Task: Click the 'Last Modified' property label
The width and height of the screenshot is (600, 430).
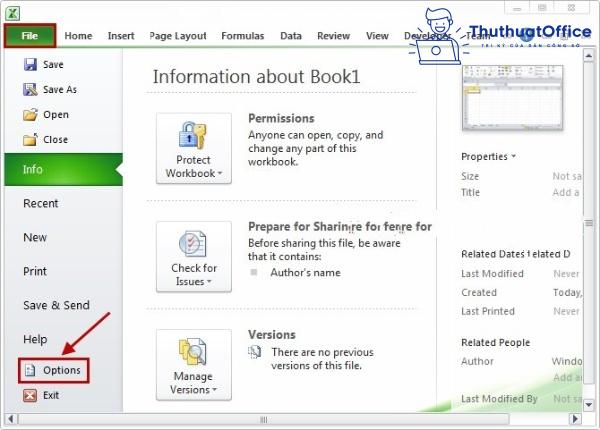Action: pos(492,274)
